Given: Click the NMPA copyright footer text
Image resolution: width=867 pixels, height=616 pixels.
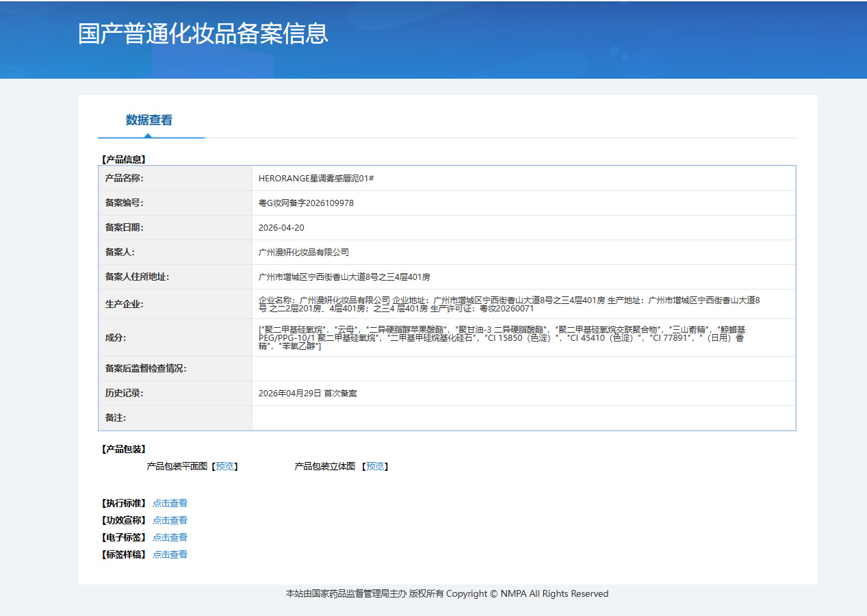Looking at the screenshot, I should tap(447, 594).
